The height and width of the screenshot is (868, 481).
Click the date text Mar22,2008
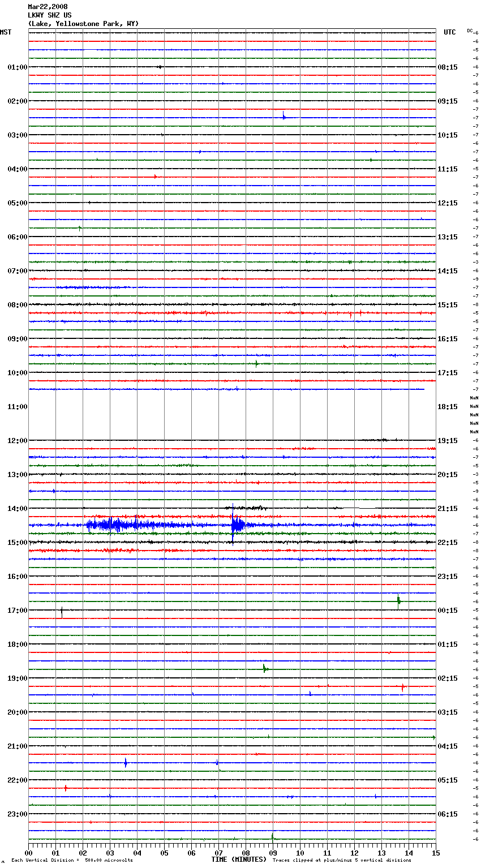pyautogui.click(x=48, y=7)
